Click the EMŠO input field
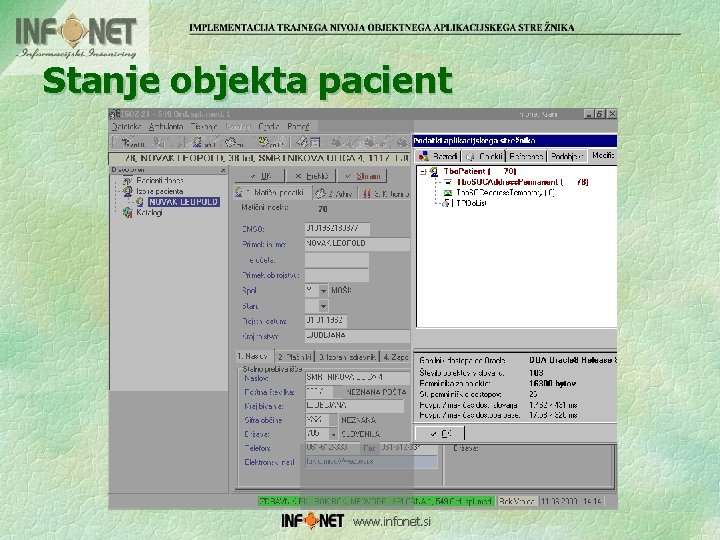Viewport: 720px width, 540px height. [x=338, y=228]
